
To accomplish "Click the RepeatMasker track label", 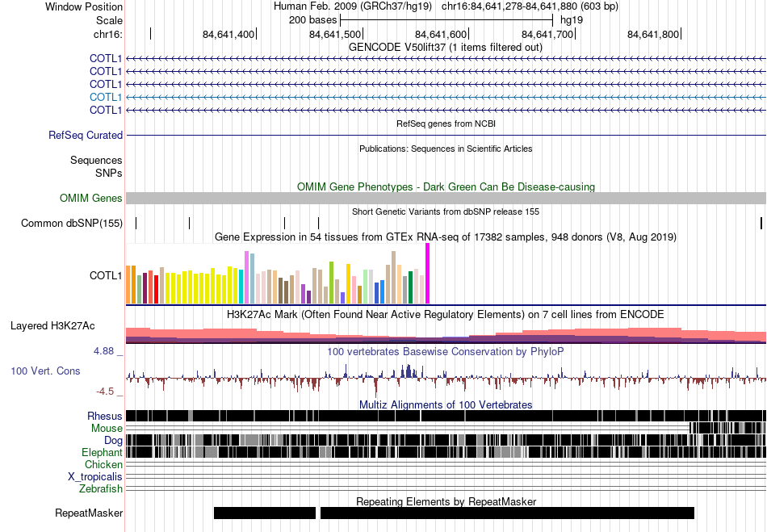I will click(89, 513).
